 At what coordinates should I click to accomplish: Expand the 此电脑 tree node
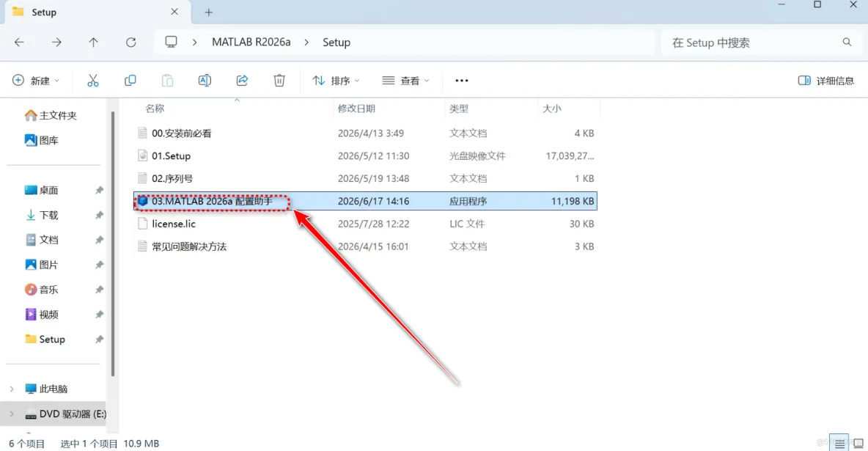coord(12,389)
